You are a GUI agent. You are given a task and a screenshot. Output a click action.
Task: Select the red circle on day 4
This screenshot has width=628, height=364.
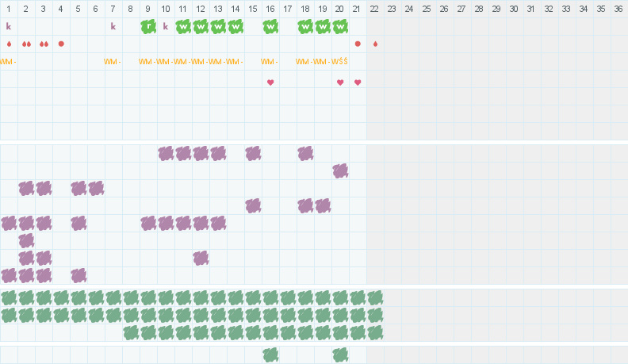pos(61,44)
